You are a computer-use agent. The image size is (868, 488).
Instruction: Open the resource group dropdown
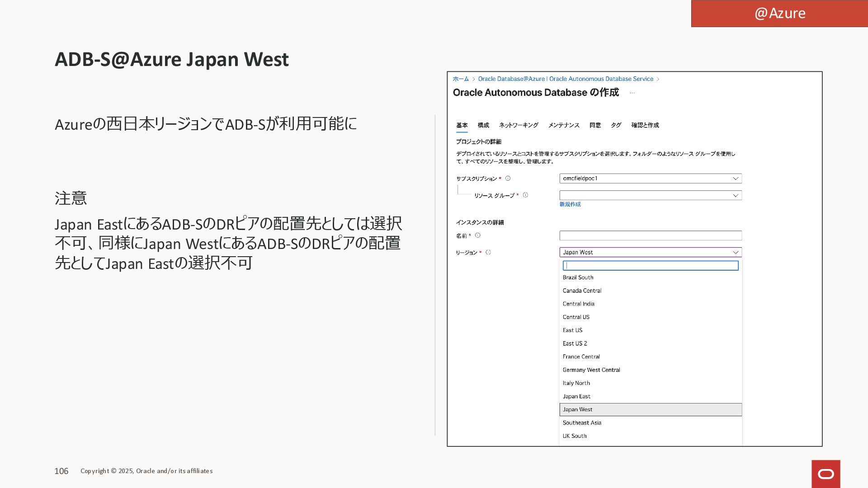pyautogui.click(x=735, y=196)
